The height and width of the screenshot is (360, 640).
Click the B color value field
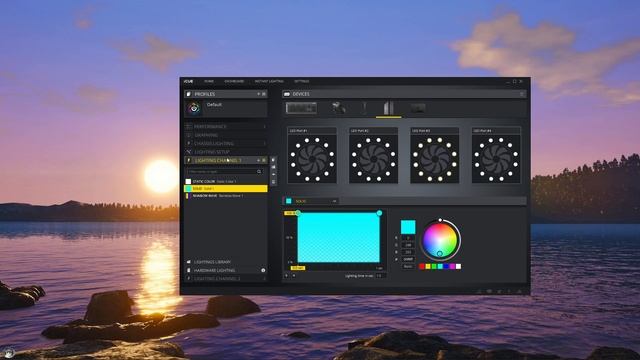tap(408, 252)
